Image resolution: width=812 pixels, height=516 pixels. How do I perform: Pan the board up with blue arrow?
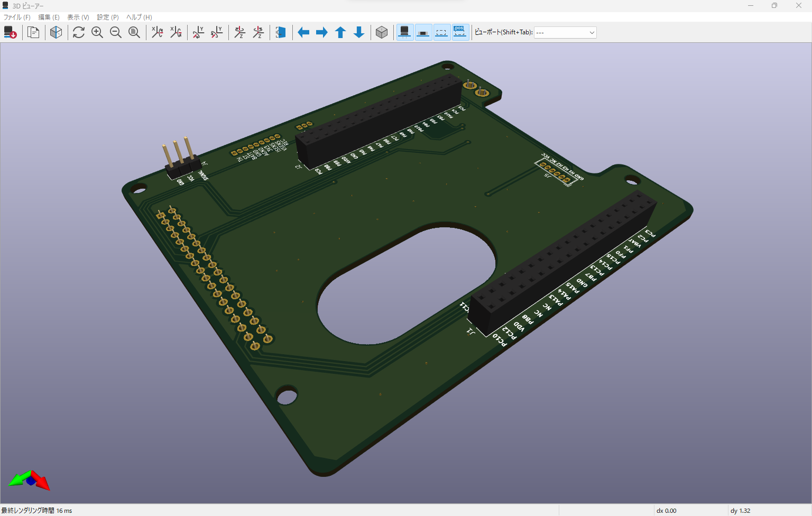point(340,32)
